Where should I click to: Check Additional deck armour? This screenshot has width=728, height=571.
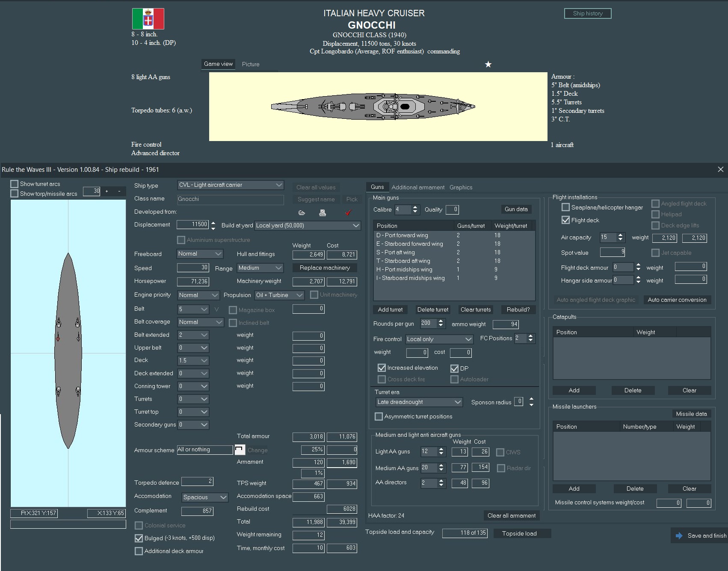[139, 551]
